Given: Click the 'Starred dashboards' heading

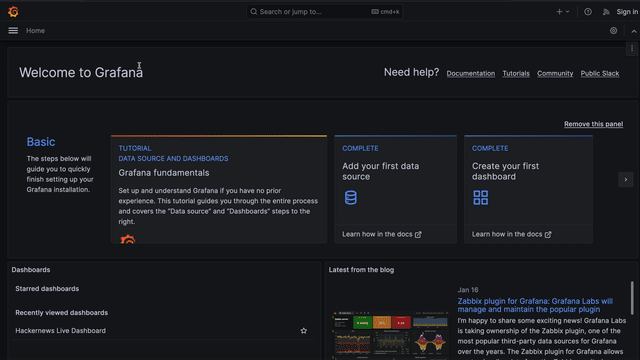Looking at the screenshot, I should tap(47, 289).
